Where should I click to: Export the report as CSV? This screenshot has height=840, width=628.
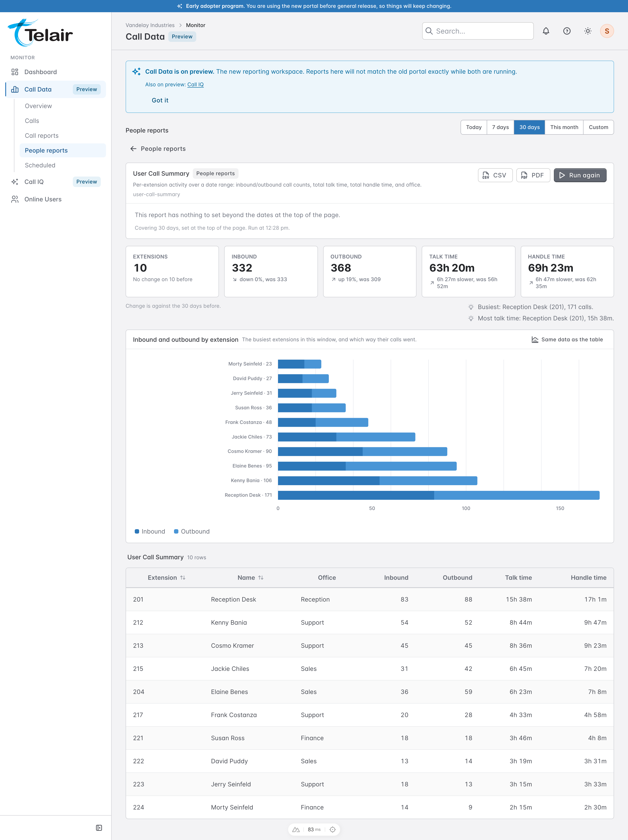(495, 175)
